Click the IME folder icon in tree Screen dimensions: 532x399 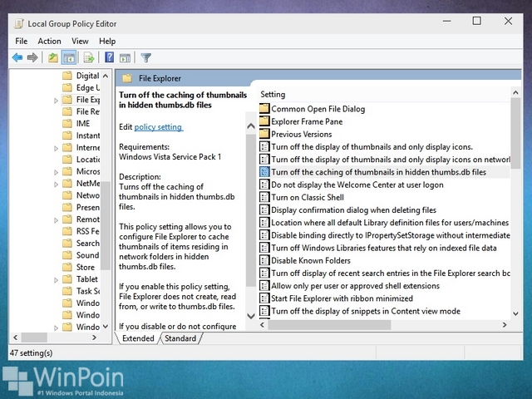point(67,123)
